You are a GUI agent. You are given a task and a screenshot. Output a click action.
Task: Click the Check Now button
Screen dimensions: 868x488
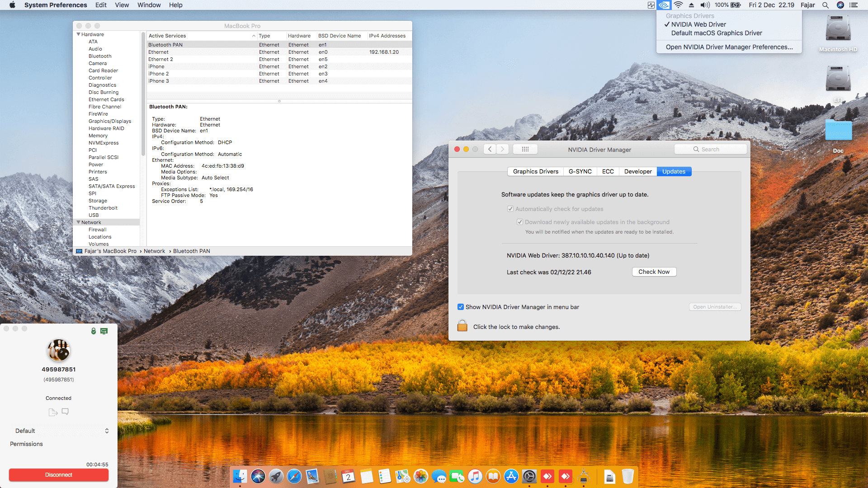click(654, 272)
